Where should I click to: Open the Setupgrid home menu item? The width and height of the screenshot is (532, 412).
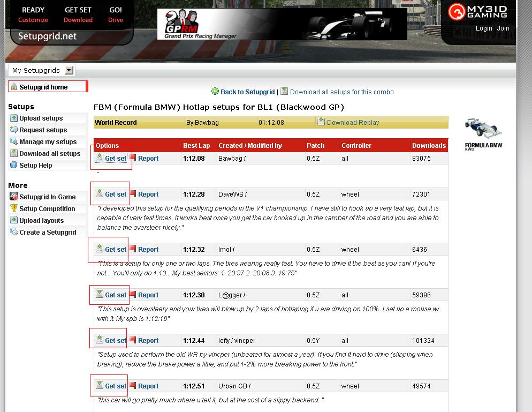(48, 87)
